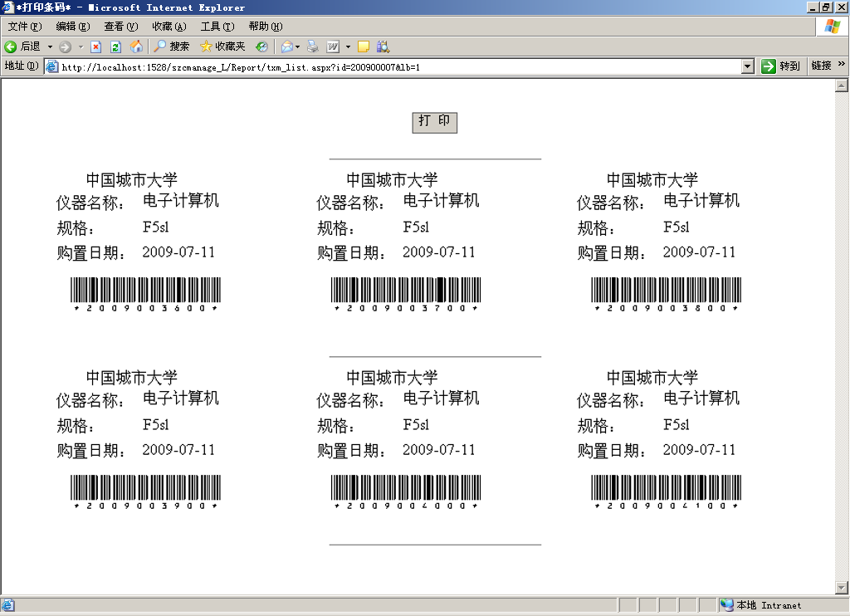Screen dimensions: 850x616
Task: Go to the home page via house icon
Action: click(x=136, y=46)
